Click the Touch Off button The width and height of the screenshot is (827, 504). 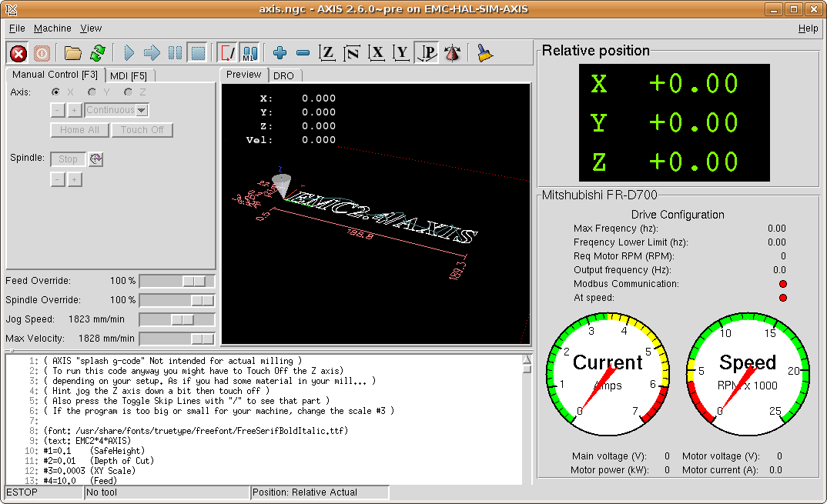pos(142,130)
